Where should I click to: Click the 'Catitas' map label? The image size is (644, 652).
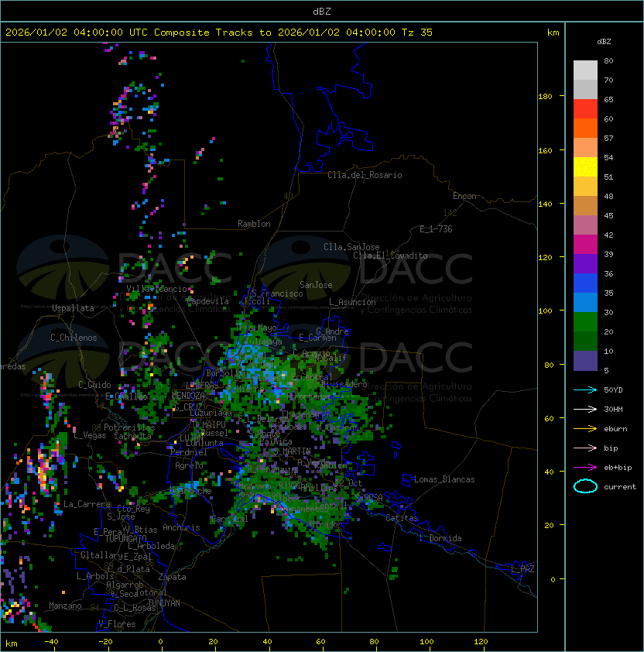402,518
